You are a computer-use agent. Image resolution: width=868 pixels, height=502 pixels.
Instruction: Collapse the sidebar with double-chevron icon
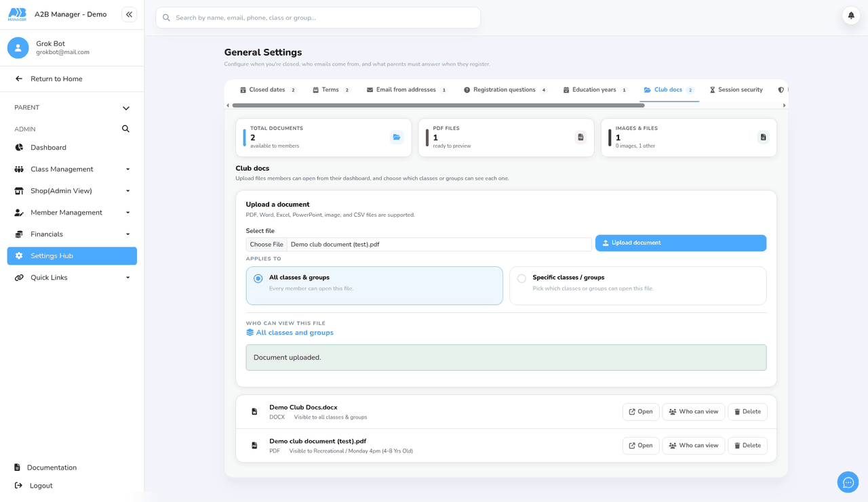129,14
